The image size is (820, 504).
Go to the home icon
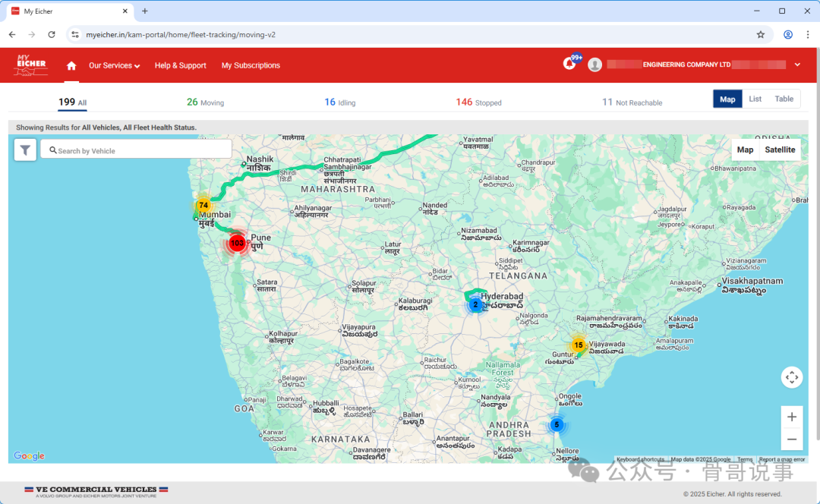[x=71, y=65]
